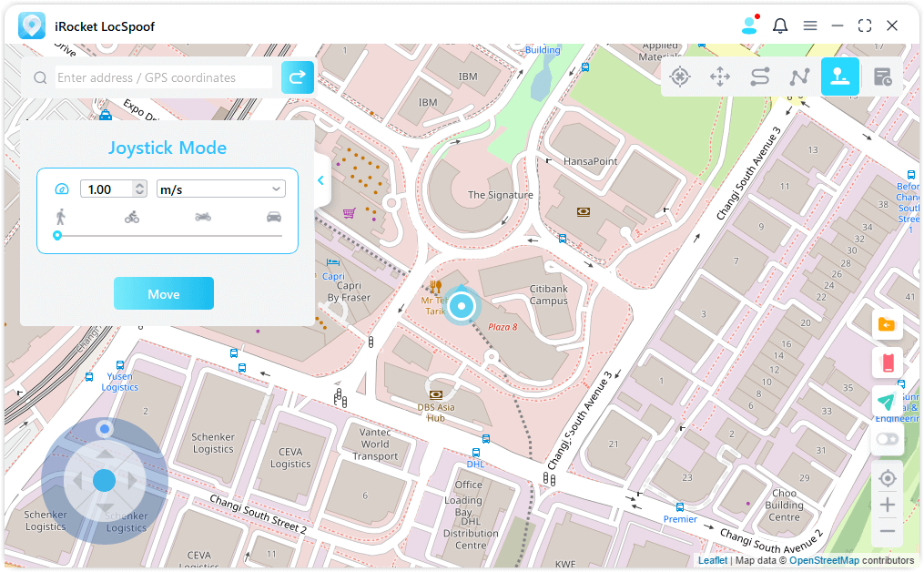
Task: Click the restaurant icon above Mr Teh Tarik
Action: 435,287
